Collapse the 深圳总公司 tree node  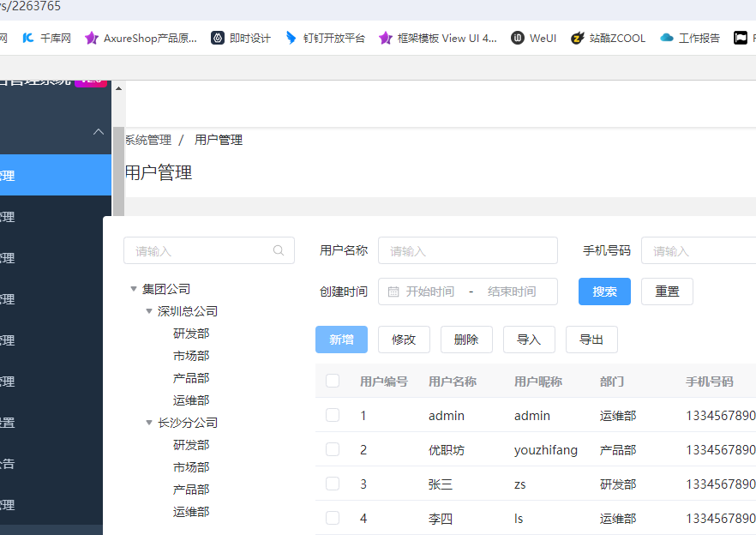149,311
